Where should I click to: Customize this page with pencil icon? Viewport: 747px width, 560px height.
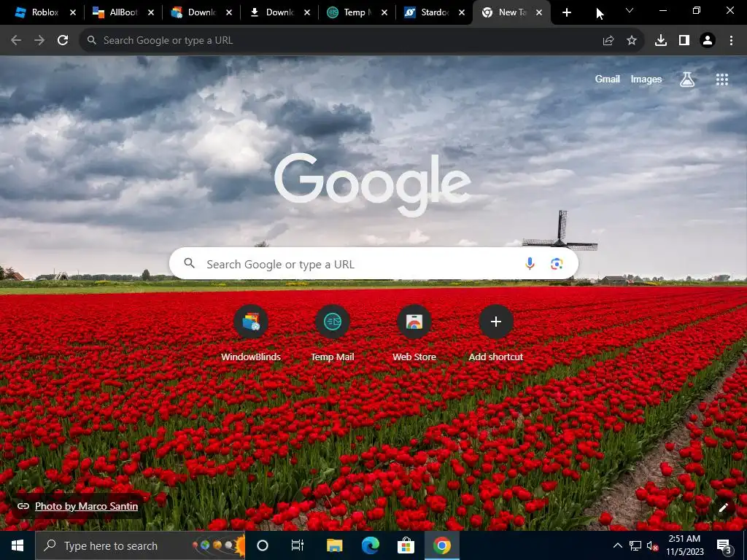(x=723, y=507)
